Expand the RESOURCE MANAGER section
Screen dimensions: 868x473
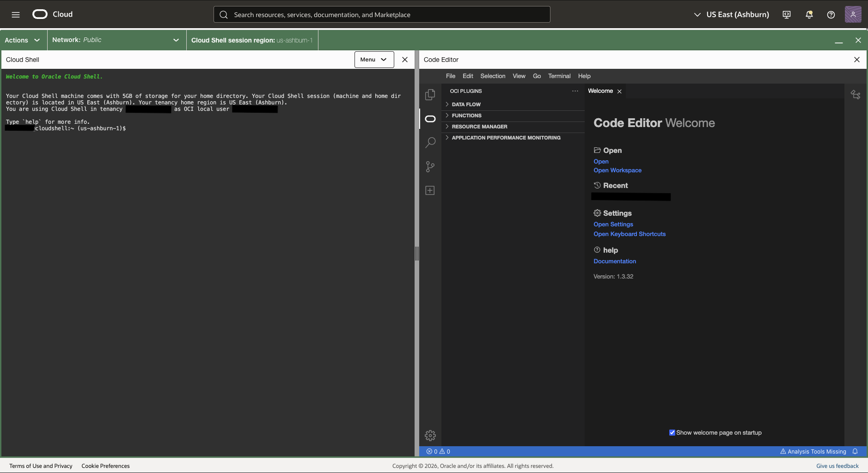pos(513,127)
